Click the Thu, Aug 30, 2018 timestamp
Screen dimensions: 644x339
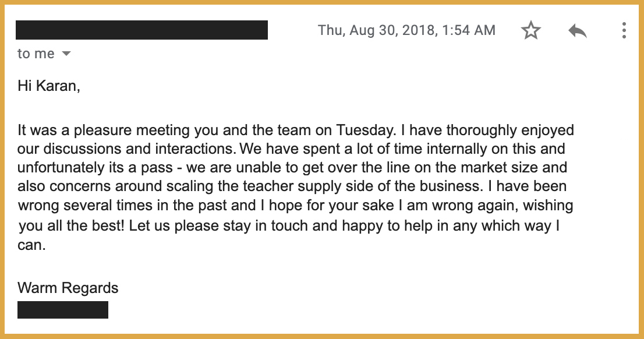coord(406,30)
